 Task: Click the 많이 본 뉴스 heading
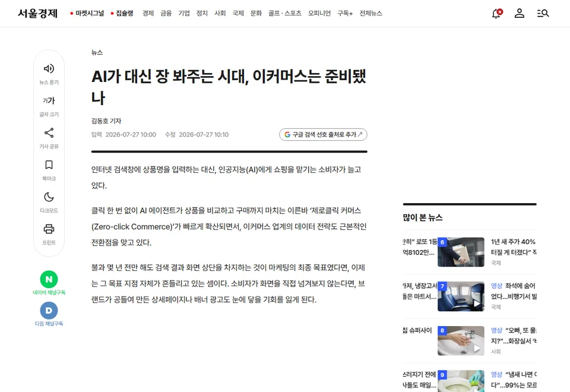[423, 218]
